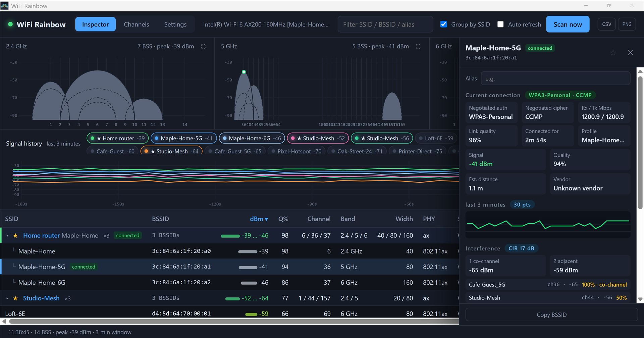This screenshot has width=644, height=338.
Task: Click the green status dot beside WiFi Rainbow
Action: pos(10,24)
